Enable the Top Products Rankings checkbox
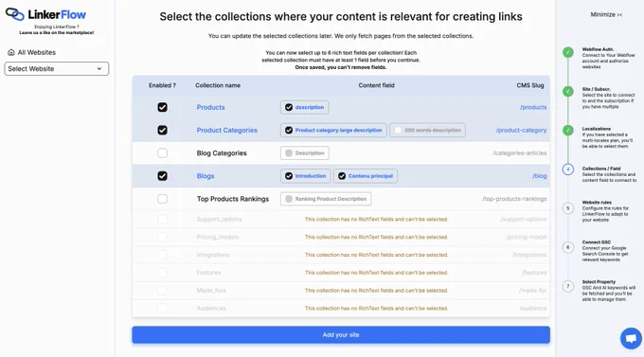 tap(162, 199)
